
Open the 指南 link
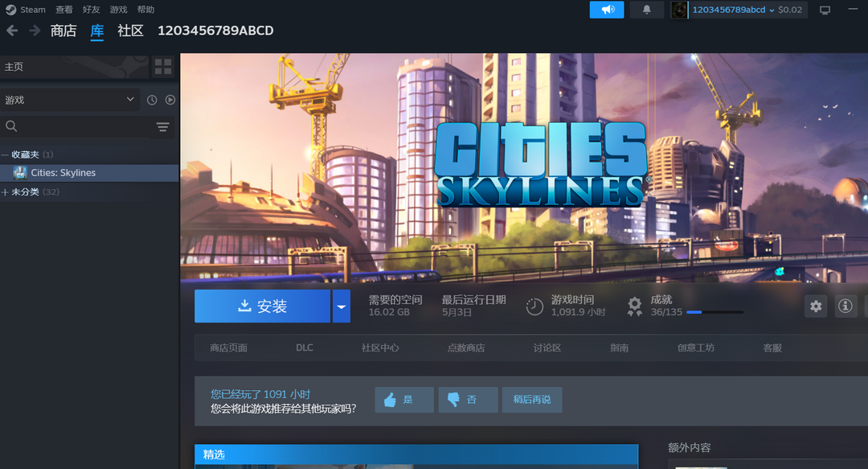click(620, 348)
